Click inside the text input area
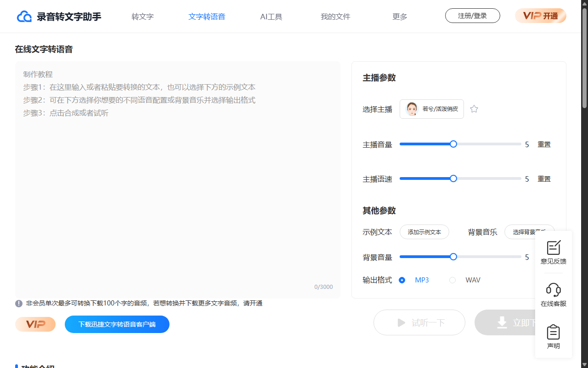 [x=178, y=180]
